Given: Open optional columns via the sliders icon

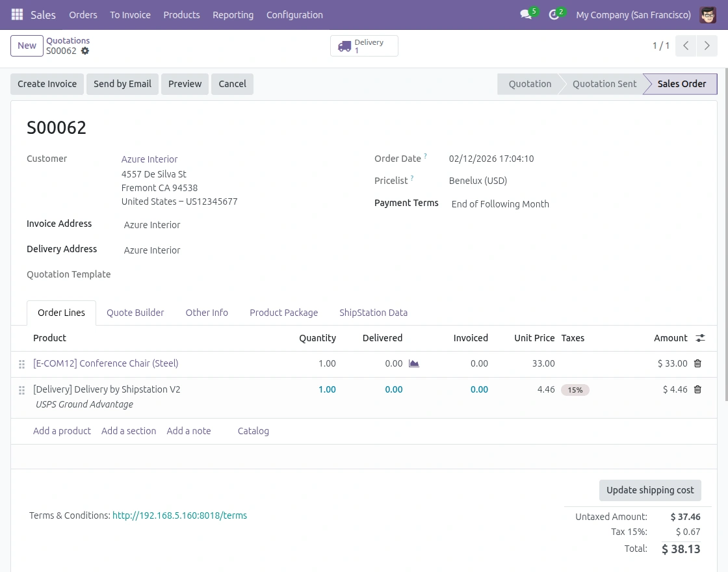Looking at the screenshot, I should (700, 338).
